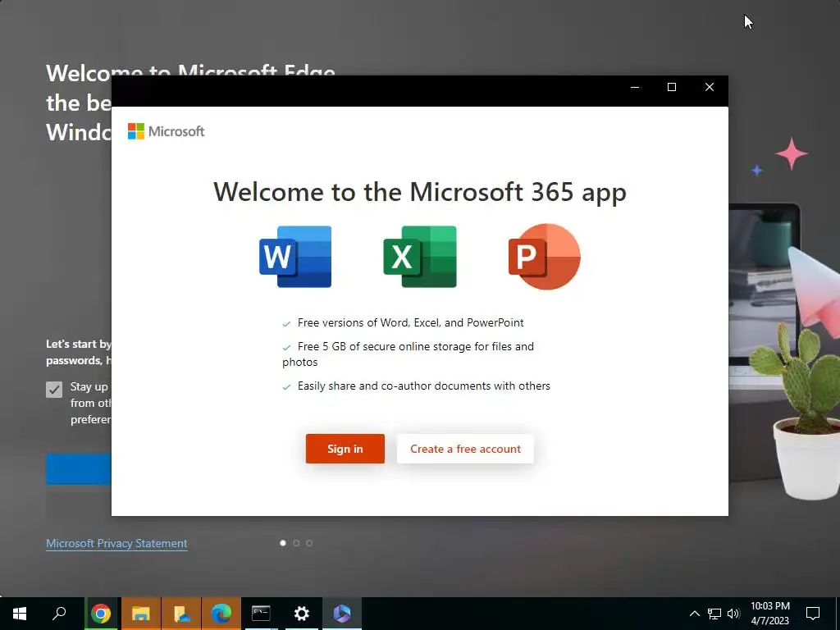Open File Explorer from taskbar
The width and height of the screenshot is (840, 630).
point(141,614)
